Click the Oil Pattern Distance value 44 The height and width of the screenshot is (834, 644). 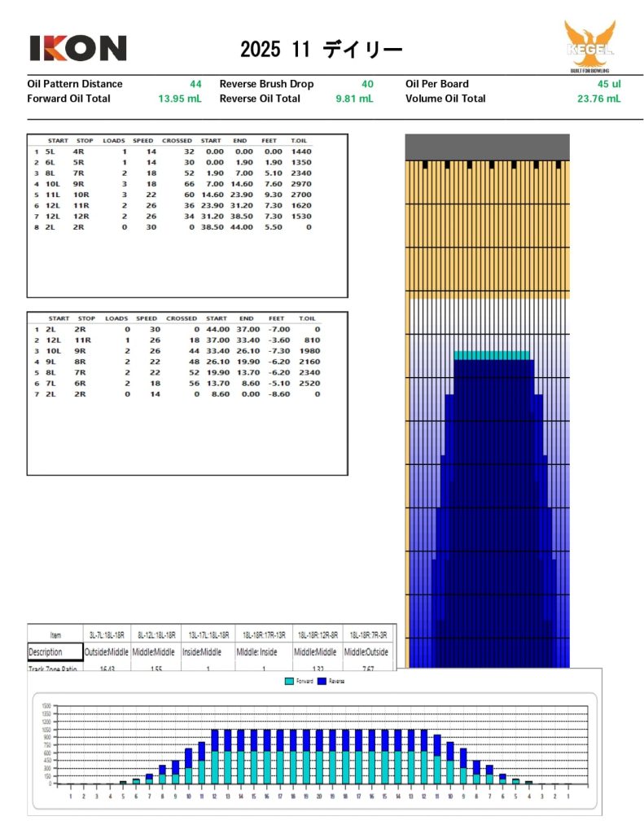tap(195, 84)
